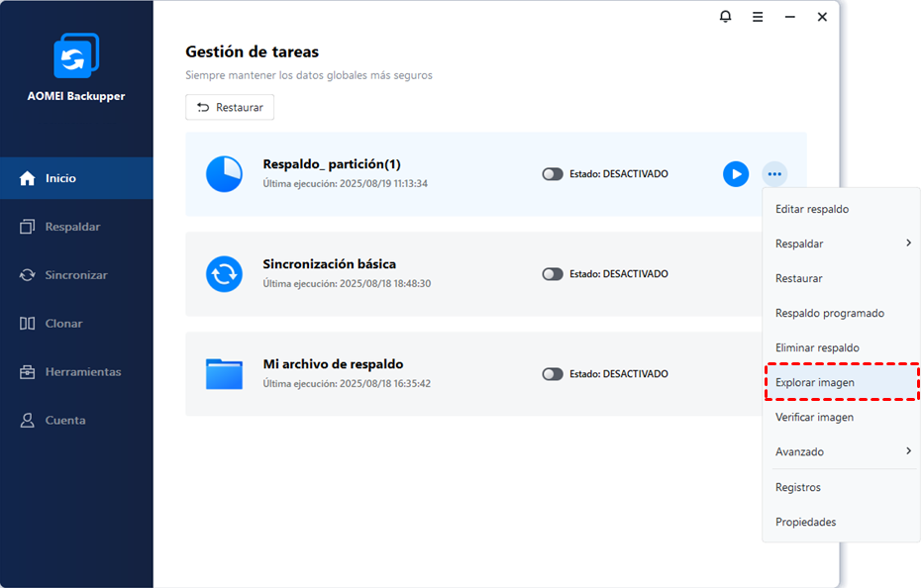
Task: Close the AOMEI Backupper window
Action: pos(822,17)
